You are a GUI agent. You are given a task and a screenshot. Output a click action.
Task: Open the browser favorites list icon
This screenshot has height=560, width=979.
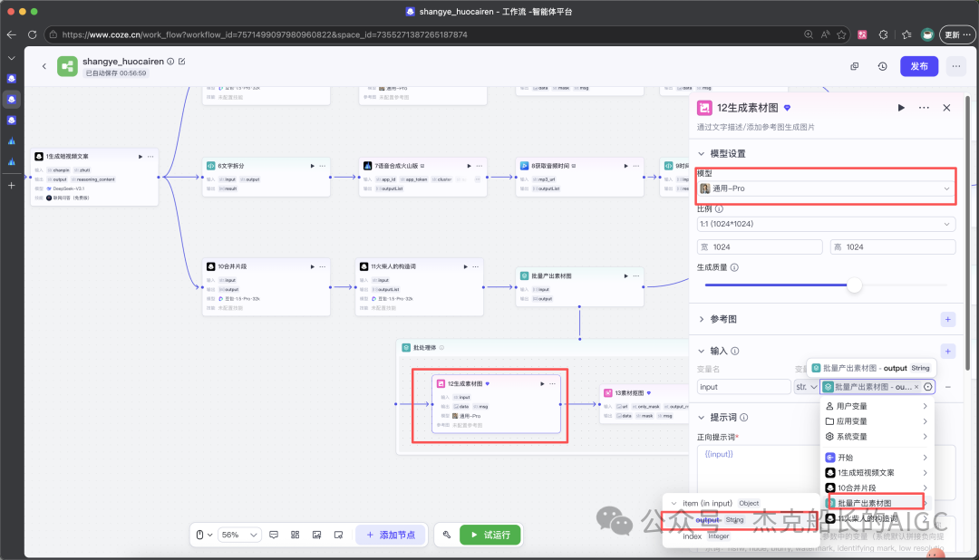click(906, 34)
